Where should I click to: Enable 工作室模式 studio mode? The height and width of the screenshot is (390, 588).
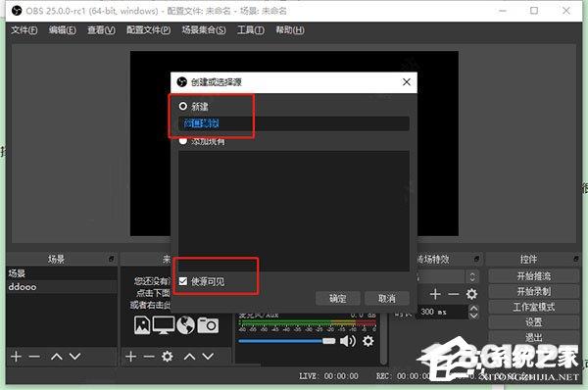[534, 307]
